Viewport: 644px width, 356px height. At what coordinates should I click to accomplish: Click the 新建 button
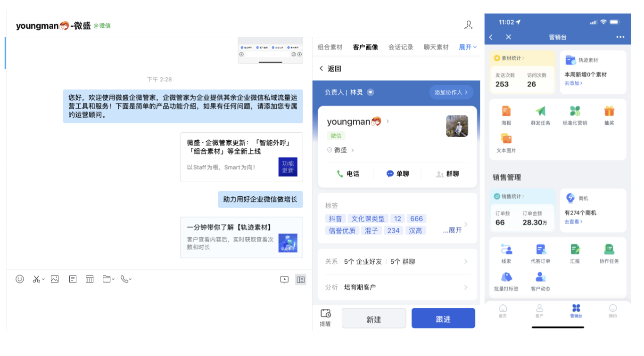click(x=374, y=318)
